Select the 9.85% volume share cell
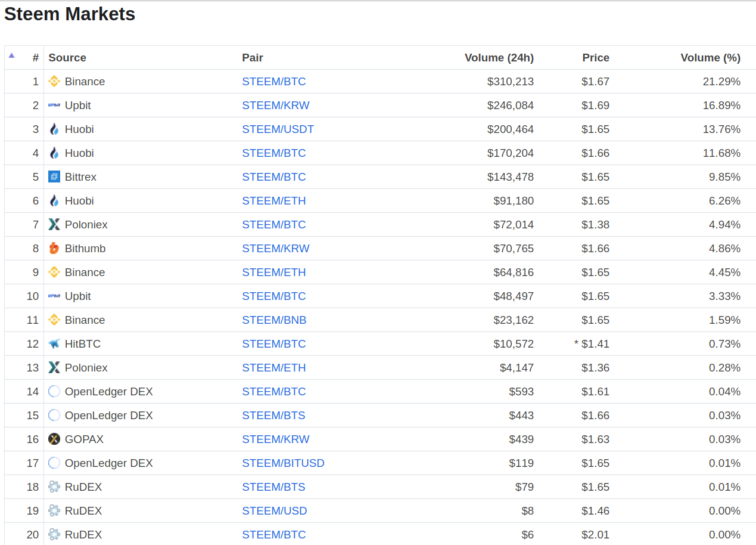The image size is (756, 545). coord(724,177)
